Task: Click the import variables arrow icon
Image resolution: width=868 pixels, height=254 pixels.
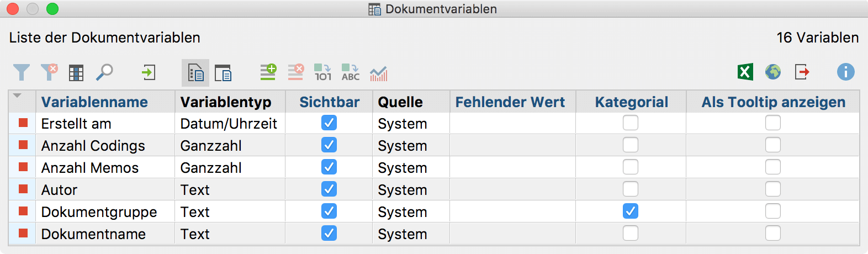Action: pos(149,72)
